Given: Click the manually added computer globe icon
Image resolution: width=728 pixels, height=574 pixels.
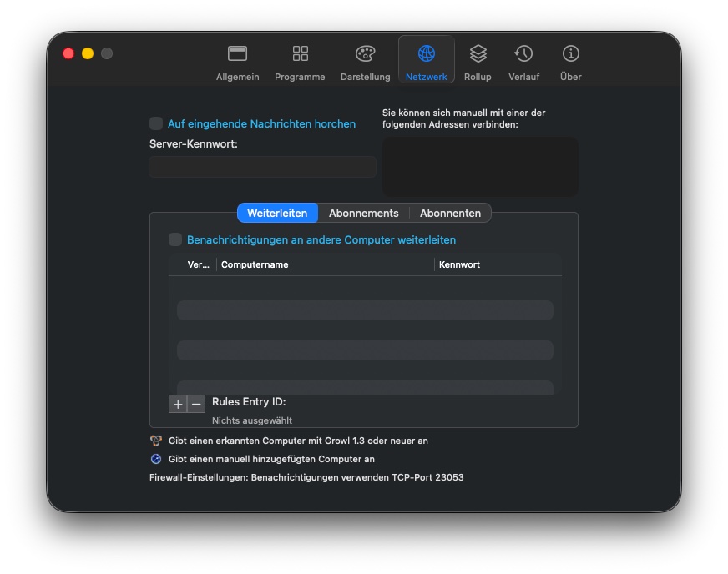Looking at the screenshot, I should point(156,459).
